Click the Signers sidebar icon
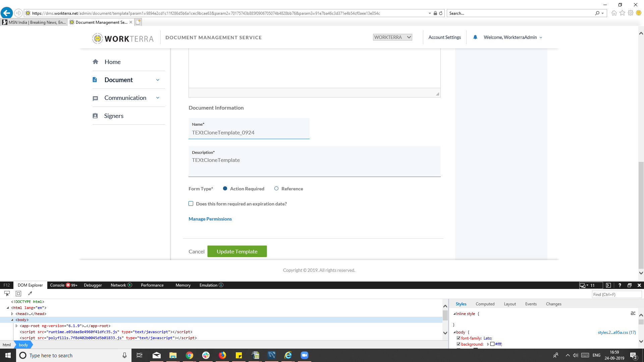 click(95, 116)
